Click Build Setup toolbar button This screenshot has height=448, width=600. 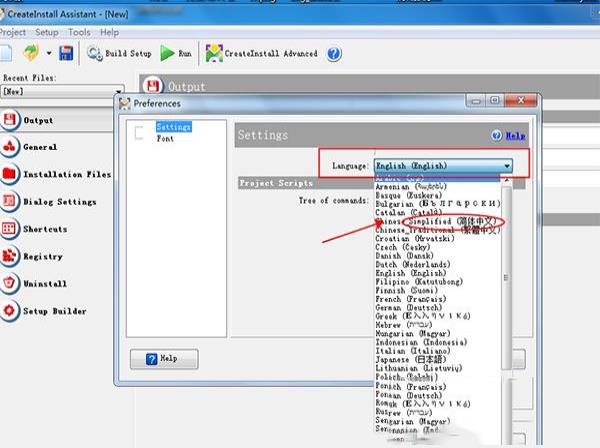[x=119, y=53]
